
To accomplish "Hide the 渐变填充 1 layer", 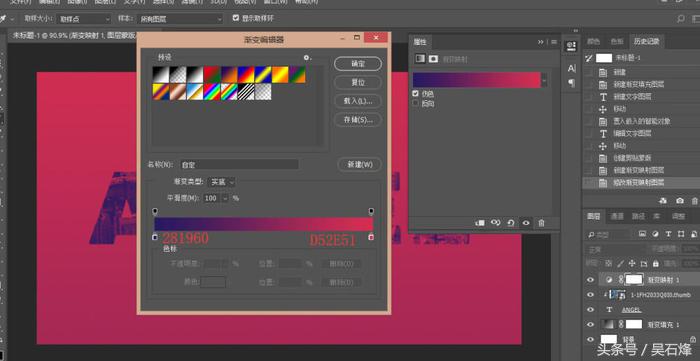I will (x=591, y=324).
